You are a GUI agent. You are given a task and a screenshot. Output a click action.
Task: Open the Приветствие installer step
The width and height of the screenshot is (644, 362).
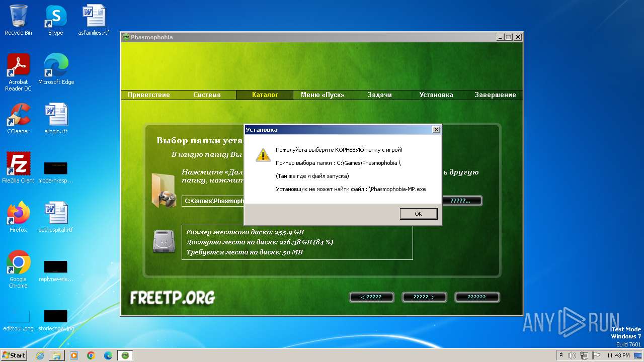tap(149, 95)
